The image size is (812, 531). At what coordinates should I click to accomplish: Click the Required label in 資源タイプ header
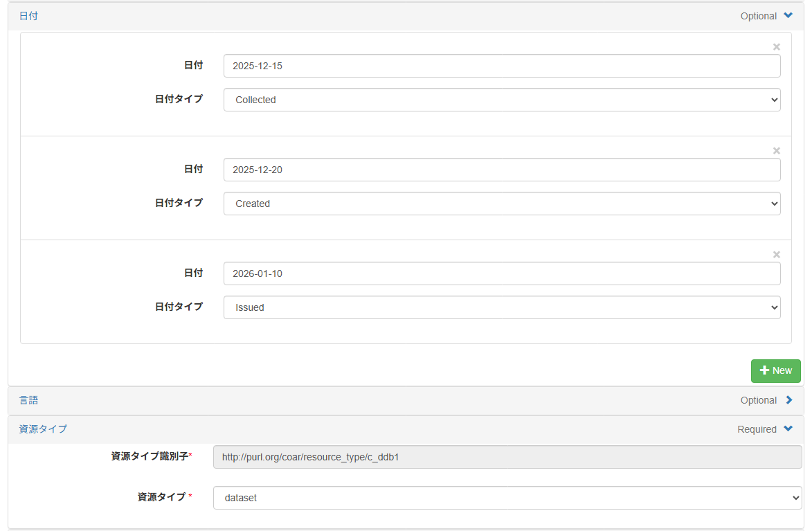tap(757, 429)
